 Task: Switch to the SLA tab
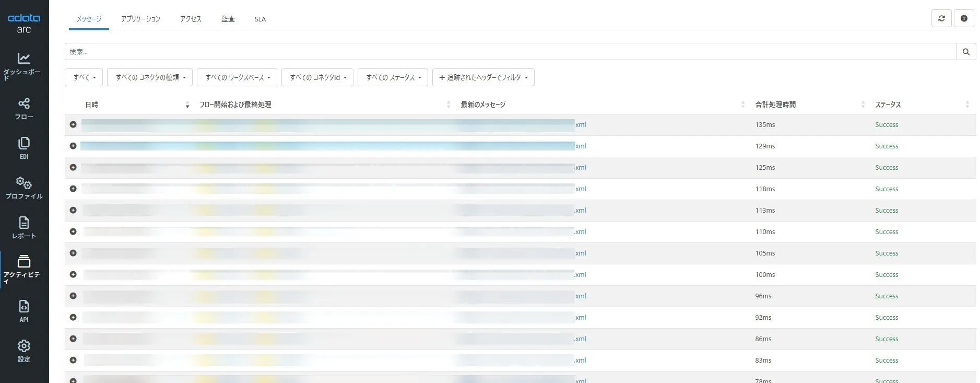click(260, 19)
